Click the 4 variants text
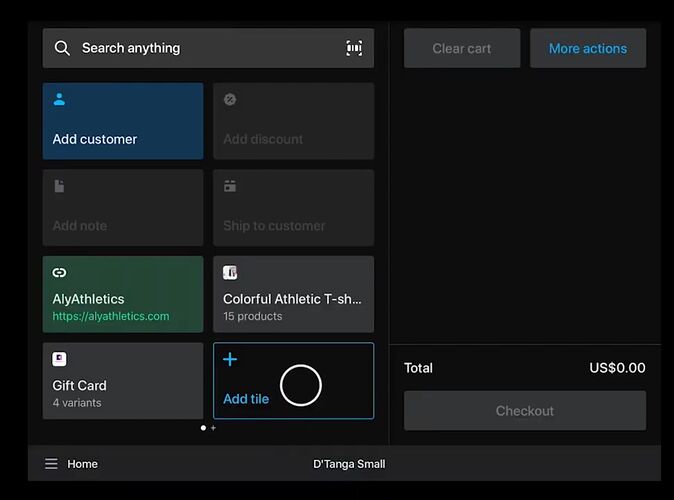 [x=77, y=403]
